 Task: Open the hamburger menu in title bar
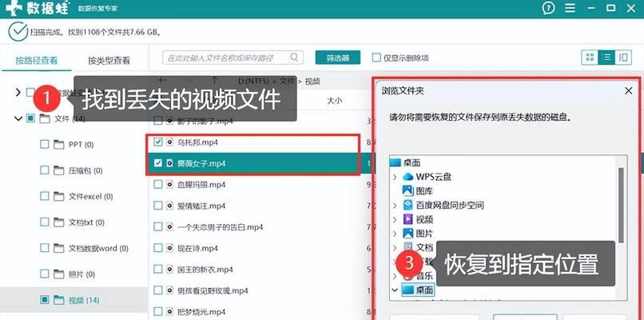(570, 8)
